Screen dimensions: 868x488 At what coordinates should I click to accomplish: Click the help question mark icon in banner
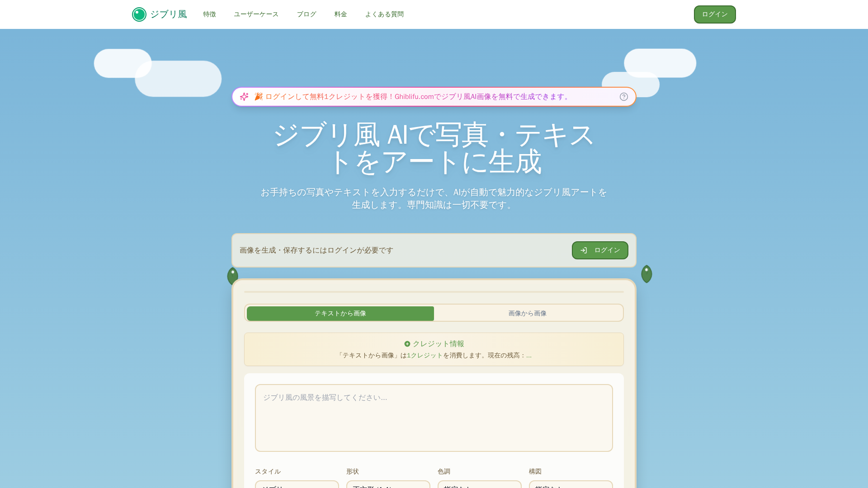click(x=623, y=97)
